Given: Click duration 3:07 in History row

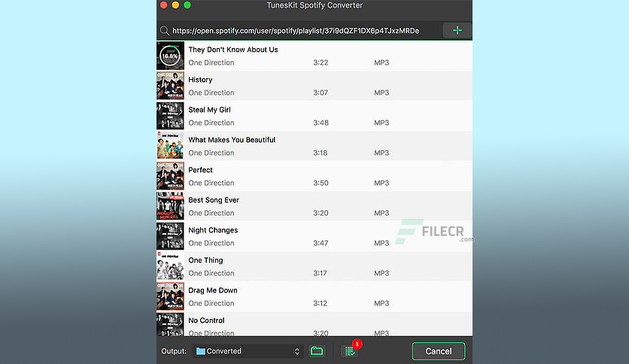Looking at the screenshot, I should [x=321, y=93].
